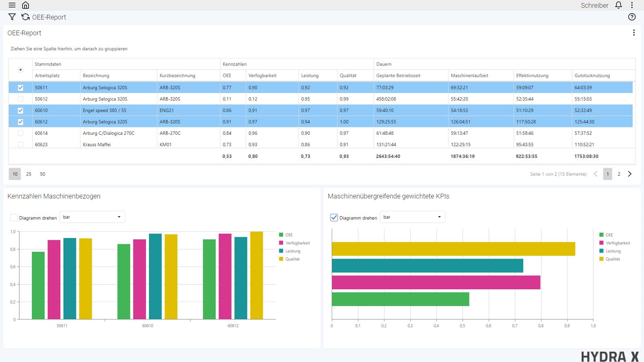
Task: Click the Krauss Maffei row 60623
Action: (x=97, y=144)
